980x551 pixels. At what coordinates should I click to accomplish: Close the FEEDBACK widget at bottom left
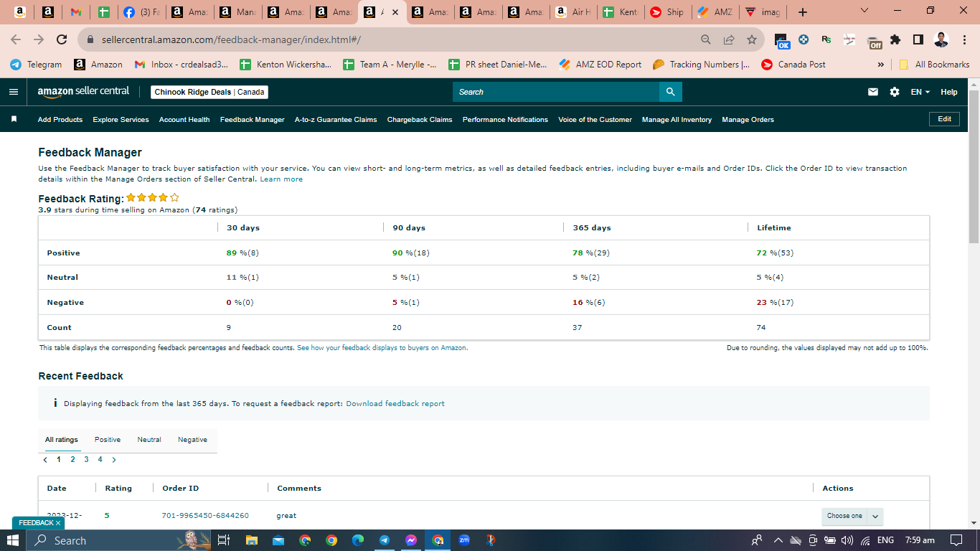coord(58,523)
